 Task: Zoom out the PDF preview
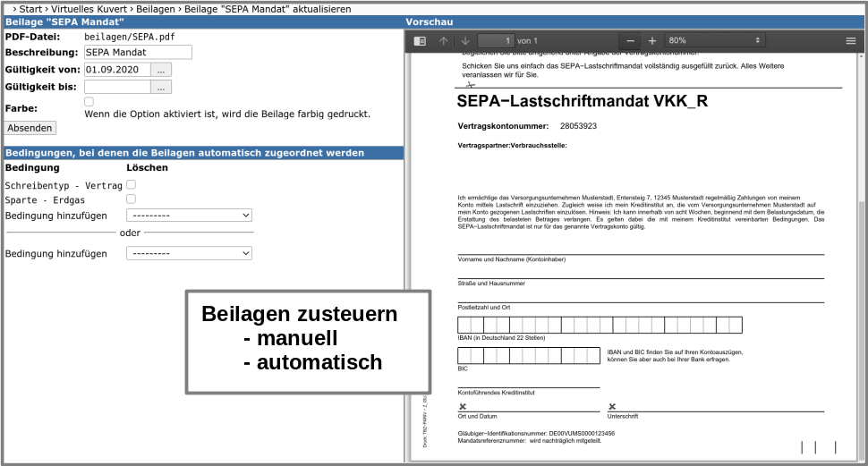tap(630, 41)
